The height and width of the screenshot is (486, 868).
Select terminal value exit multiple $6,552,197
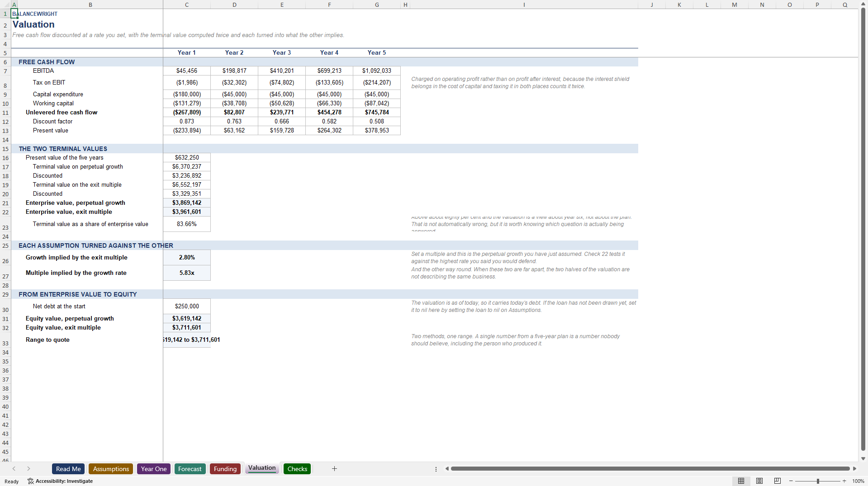187,185
